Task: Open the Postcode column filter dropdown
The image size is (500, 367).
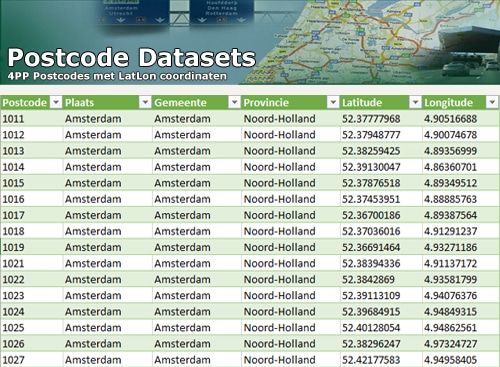Action: coord(56,102)
